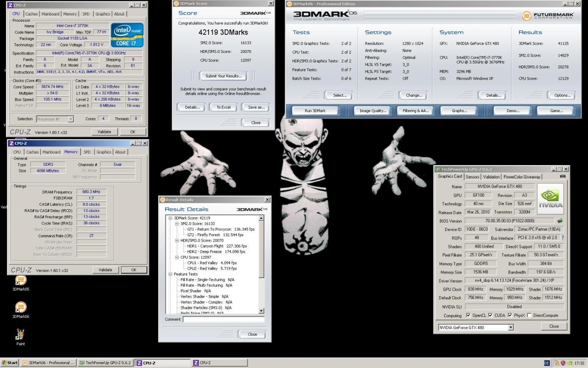Open the Image Quality... settings button
Screen dimensions: 588x368
373,111
